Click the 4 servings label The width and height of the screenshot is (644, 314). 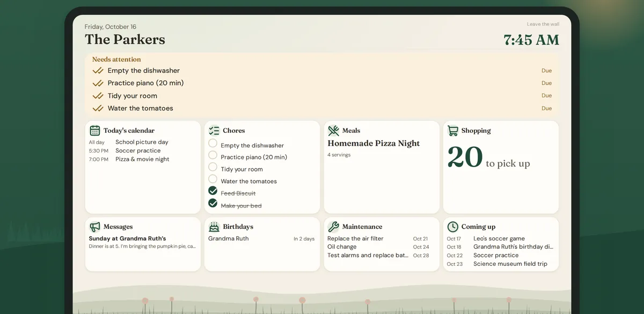(339, 155)
